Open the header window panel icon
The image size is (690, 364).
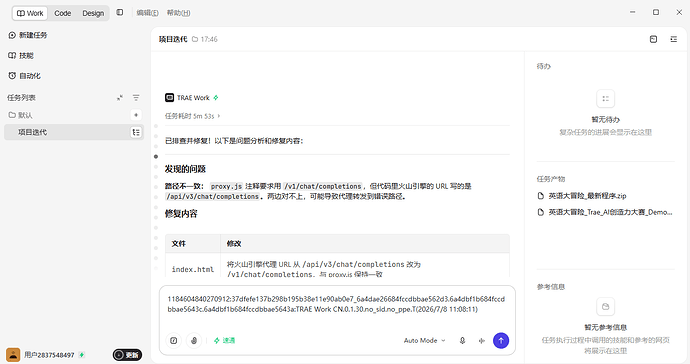(x=653, y=39)
